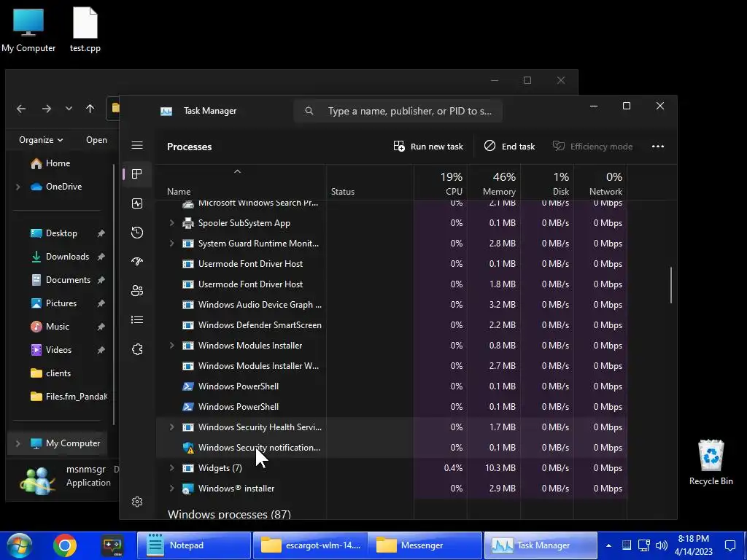
Task: Open the three-dot more options menu
Action: coord(658,146)
